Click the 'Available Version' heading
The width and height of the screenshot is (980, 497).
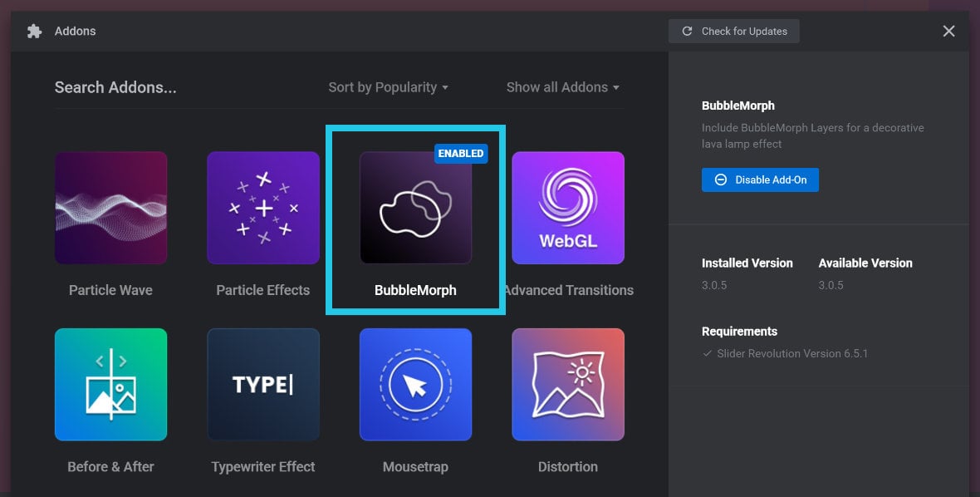(865, 263)
